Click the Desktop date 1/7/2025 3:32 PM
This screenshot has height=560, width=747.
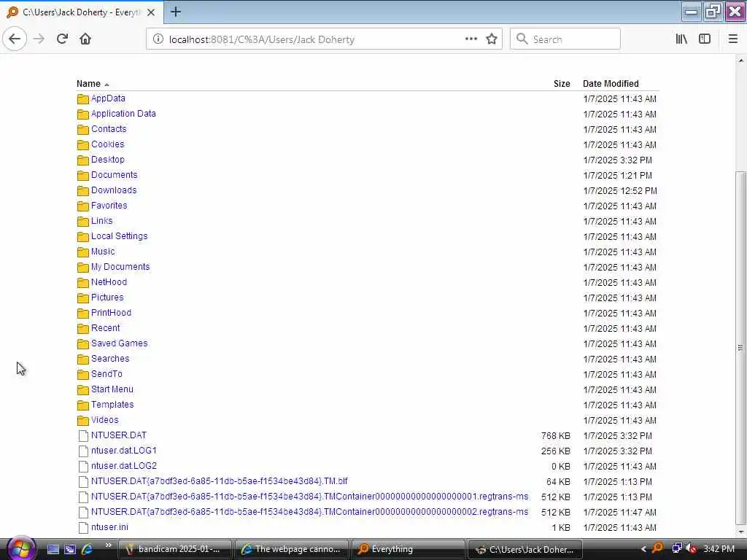click(618, 160)
